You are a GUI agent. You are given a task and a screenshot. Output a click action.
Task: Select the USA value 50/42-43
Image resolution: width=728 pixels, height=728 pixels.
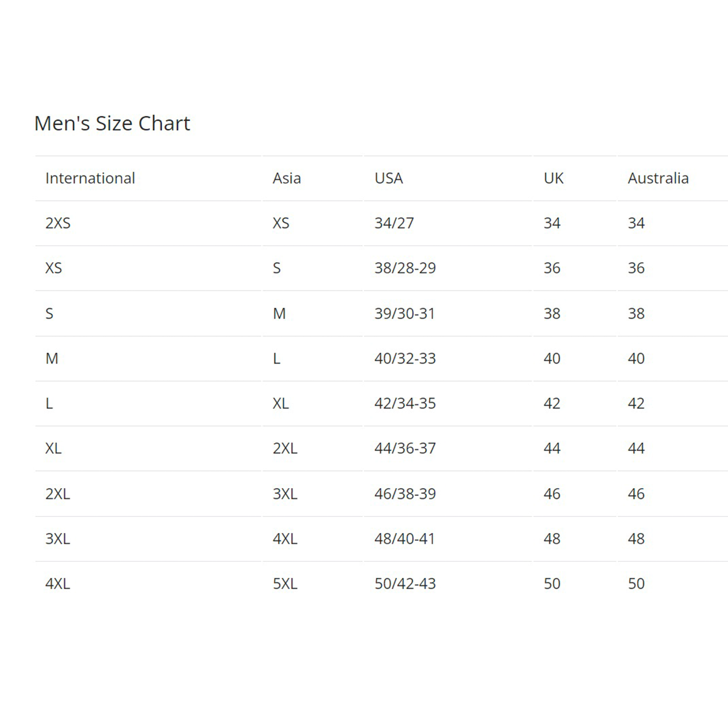[x=405, y=584]
